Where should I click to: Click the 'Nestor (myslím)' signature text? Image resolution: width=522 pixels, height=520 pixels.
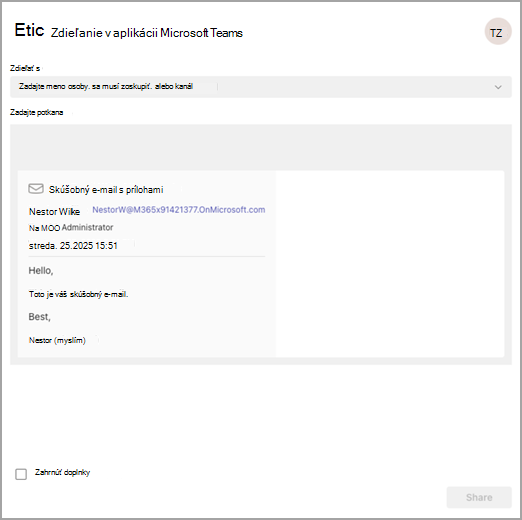pos(57,340)
